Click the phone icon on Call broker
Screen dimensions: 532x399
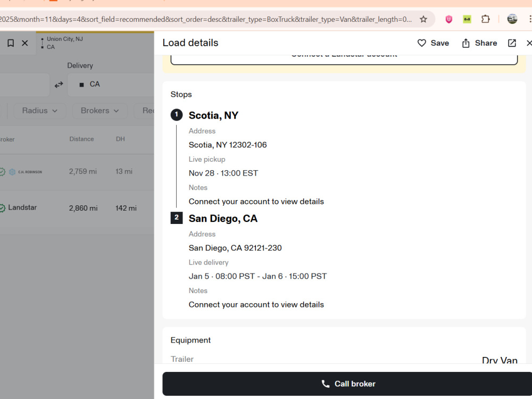point(326,384)
